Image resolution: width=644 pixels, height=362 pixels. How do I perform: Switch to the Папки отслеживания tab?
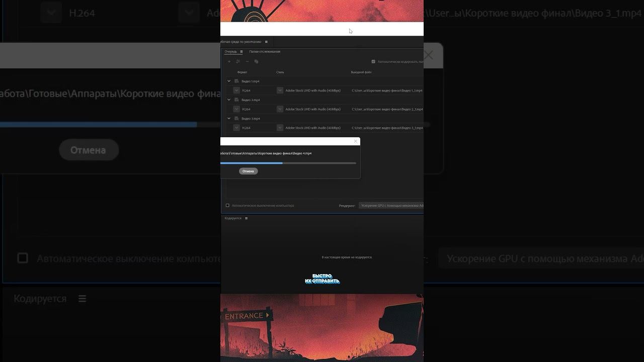pyautogui.click(x=265, y=51)
